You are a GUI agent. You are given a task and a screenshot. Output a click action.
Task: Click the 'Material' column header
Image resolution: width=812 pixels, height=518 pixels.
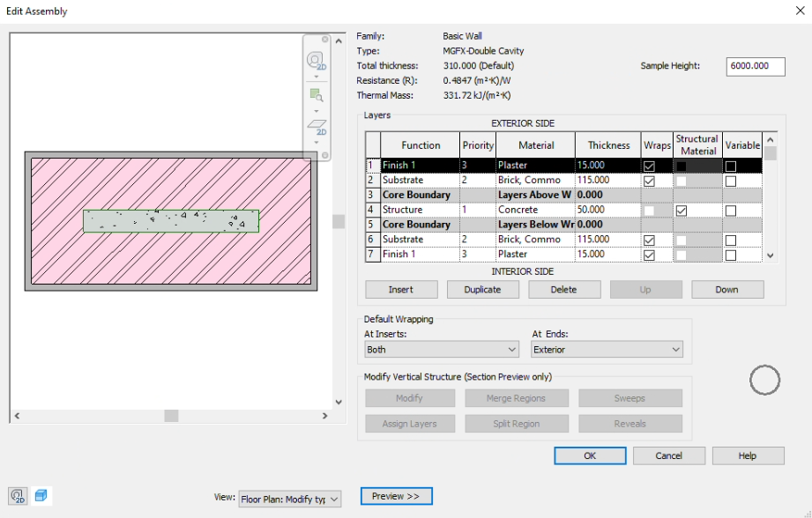pos(535,145)
